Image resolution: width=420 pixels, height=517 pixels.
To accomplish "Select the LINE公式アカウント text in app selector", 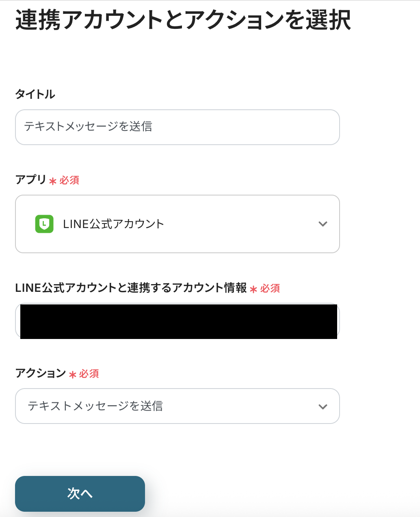I will pos(113,224).
